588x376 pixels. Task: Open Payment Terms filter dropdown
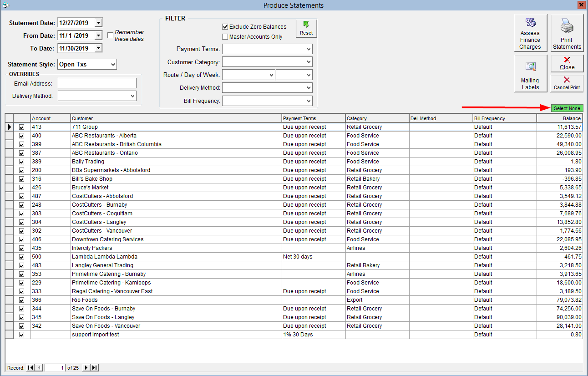[309, 49]
